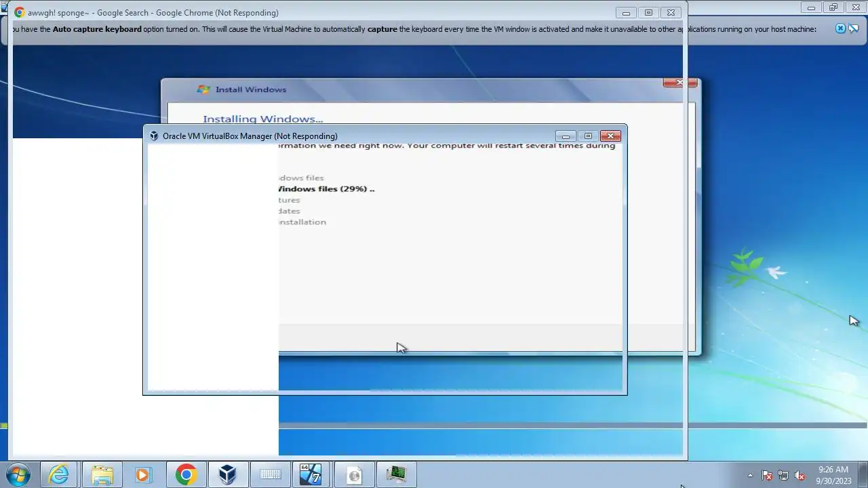The width and height of the screenshot is (868, 488).
Task: Open the disc document taskbar icon
Action: (354, 474)
